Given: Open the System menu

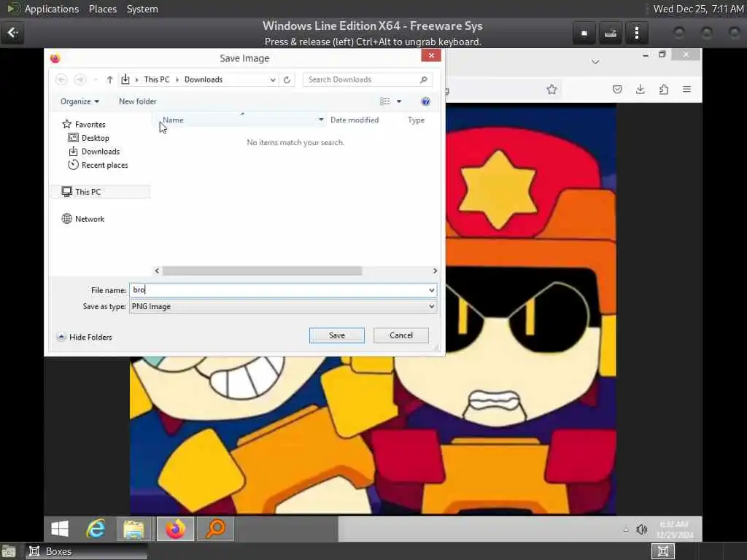Looking at the screenshot, I should [142, 9].
